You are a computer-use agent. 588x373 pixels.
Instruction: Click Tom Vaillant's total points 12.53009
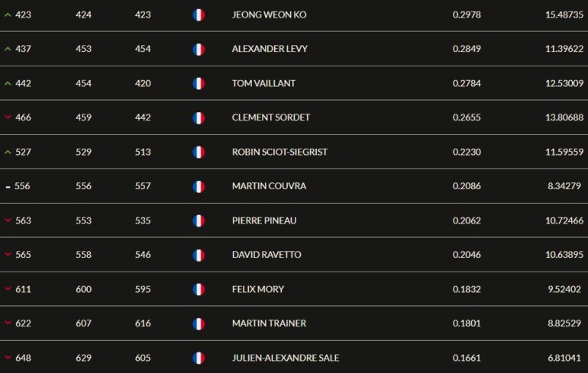[x=564, y=83]
